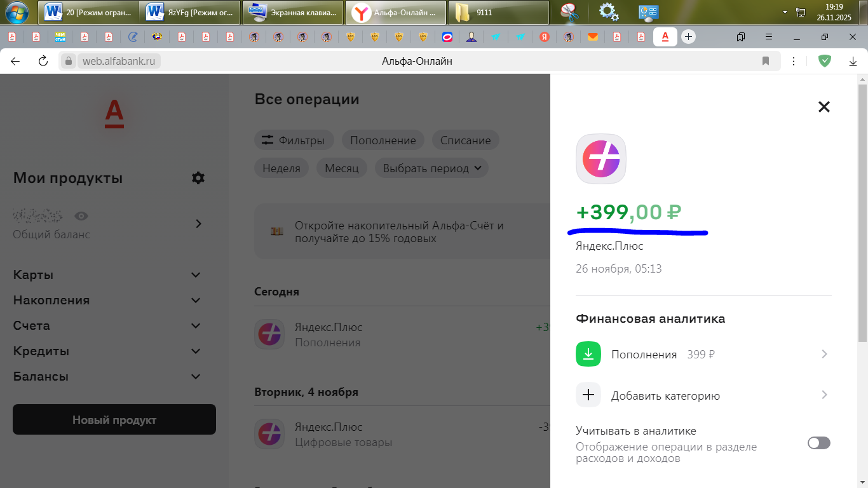Click the red Alfa-Bank logo
Viewport: 868px width, 488px height.
coord(114,114)
